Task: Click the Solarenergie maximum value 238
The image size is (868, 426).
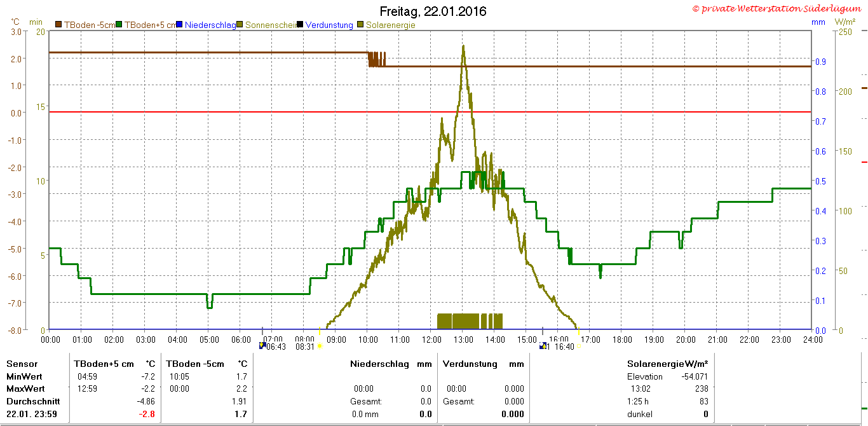Action: 702,388
